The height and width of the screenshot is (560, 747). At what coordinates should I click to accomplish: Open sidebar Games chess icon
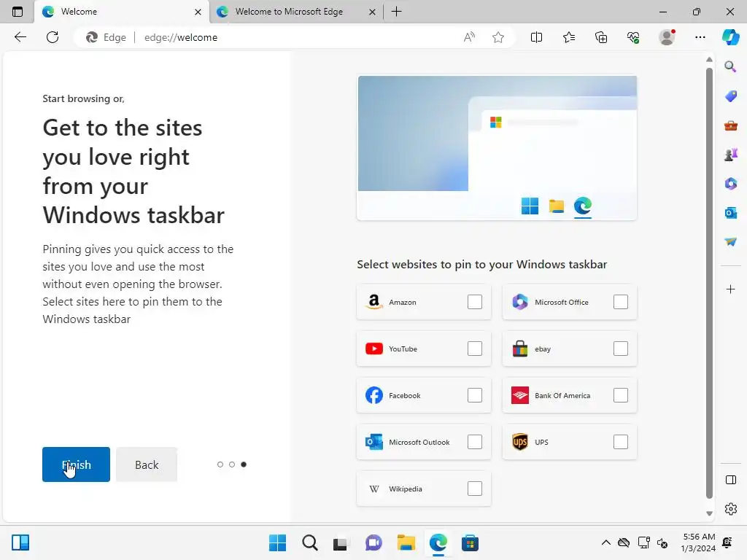click(730, 155)
